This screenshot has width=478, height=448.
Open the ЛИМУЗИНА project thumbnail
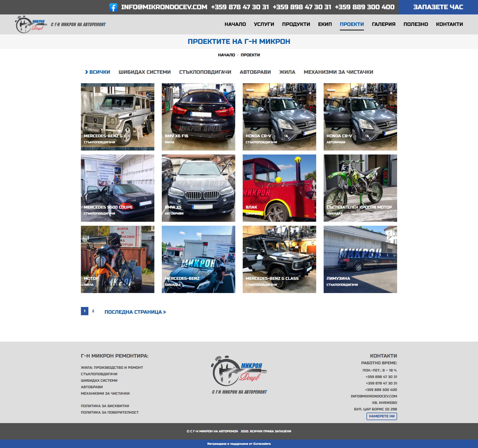coord(360,259)
